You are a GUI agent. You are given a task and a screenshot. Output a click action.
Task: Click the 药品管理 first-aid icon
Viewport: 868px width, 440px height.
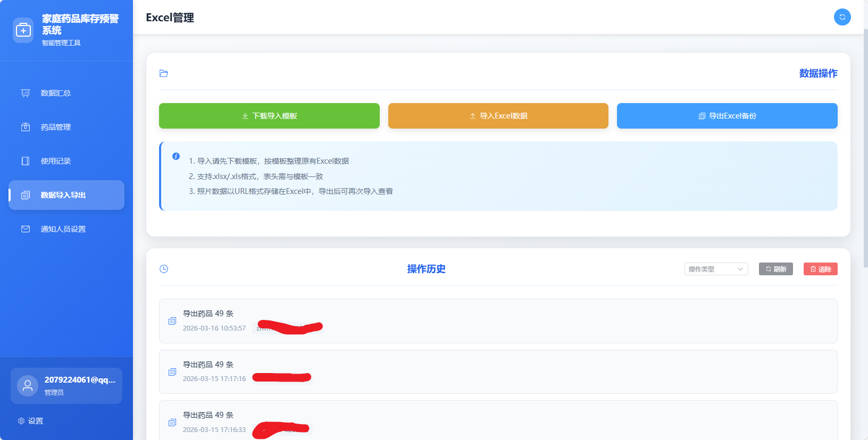click(x=26, y=127)
